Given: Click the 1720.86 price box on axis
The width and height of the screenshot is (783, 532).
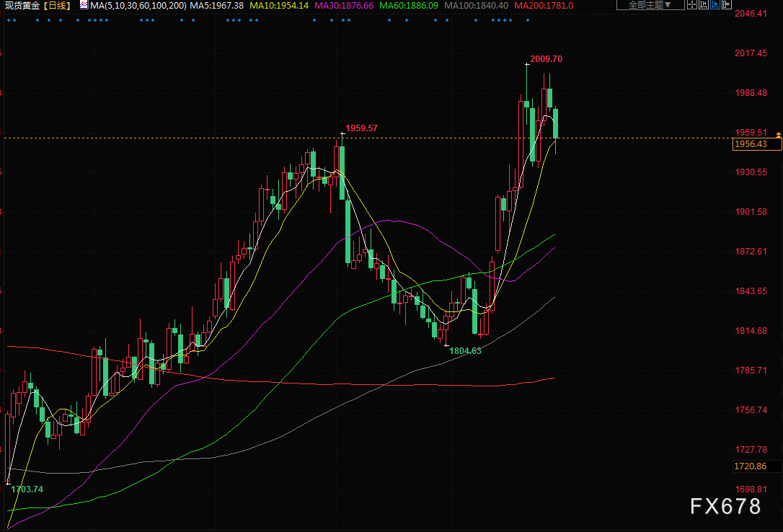Looking at the screenshot, I should tap(749, 466).
